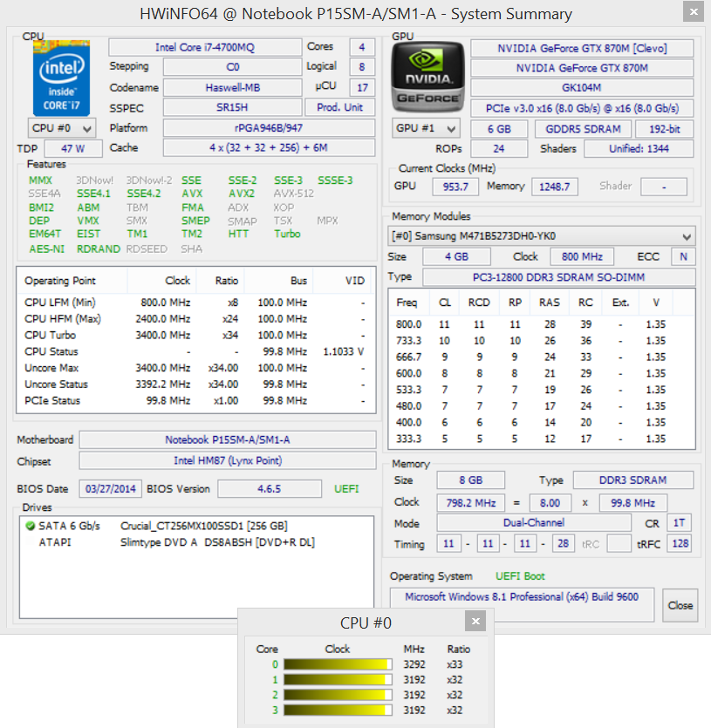Select the Motherboard field Notebook P15SM-A/SM1-A
The height and width of the screenshot is (728, 711).
tap(228, 439)
